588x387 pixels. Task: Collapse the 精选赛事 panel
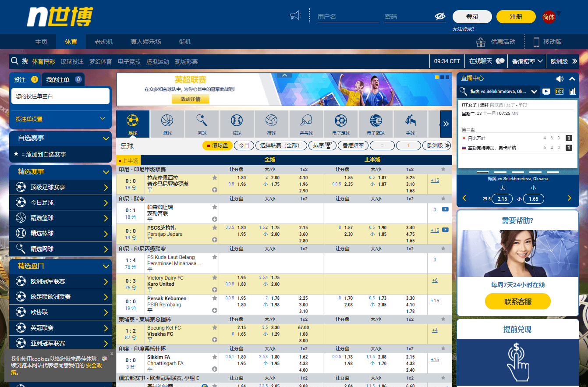106,172
